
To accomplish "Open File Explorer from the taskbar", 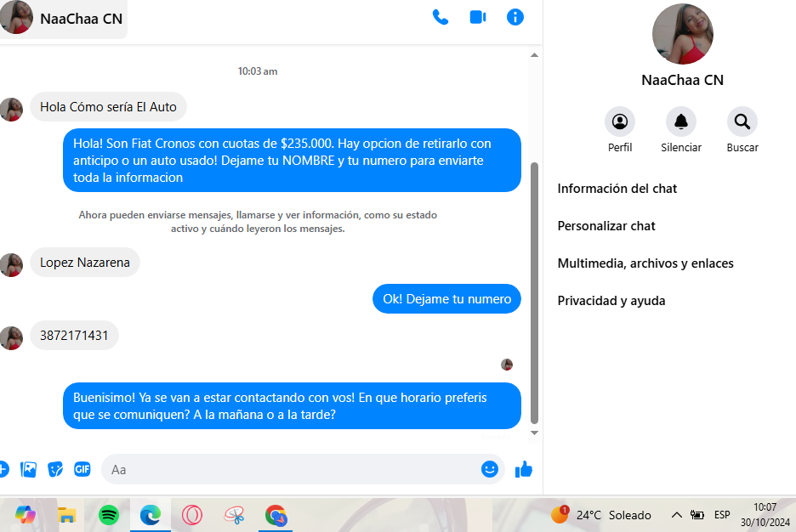I will point(66,515).
